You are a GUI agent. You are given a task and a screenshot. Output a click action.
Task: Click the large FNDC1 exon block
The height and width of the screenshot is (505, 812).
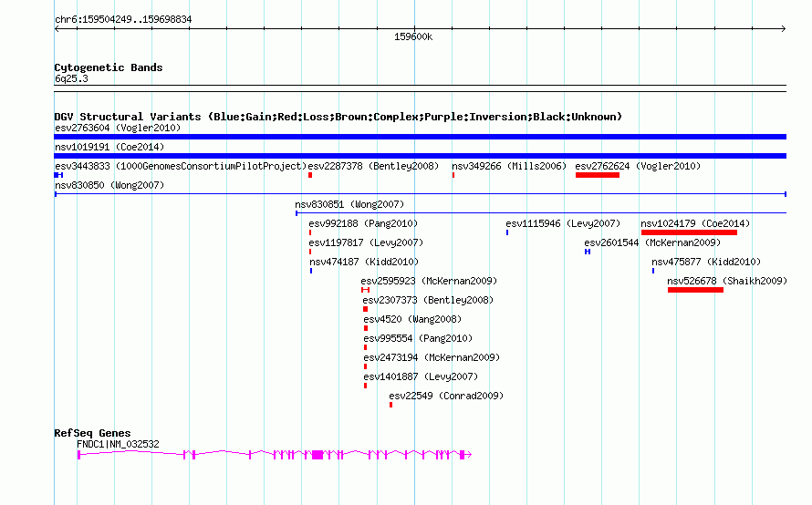tap(318, 455)
